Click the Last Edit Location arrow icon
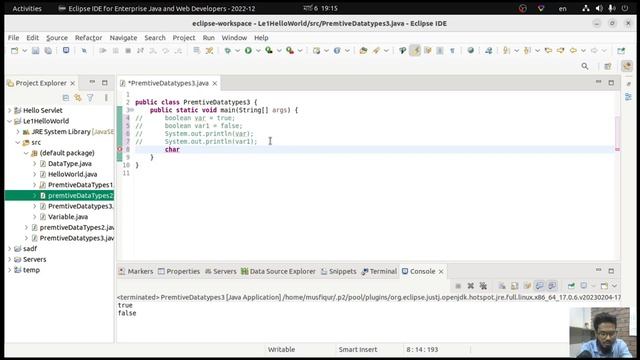Screen dimensions: 640x360 coord(548,51)
